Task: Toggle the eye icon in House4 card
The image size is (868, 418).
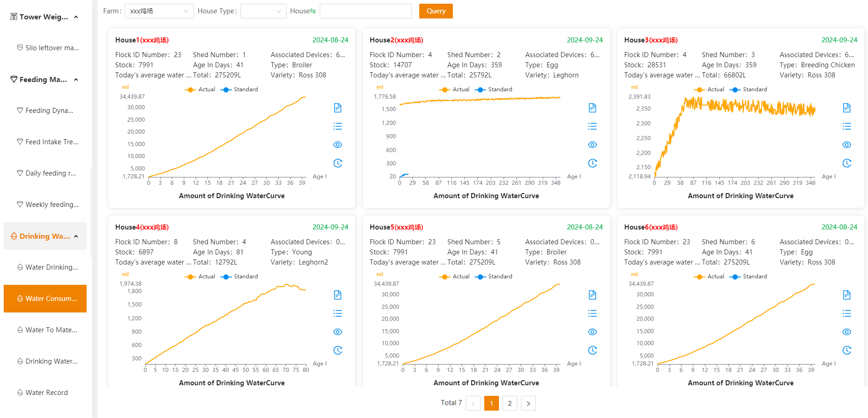Action: point(338,332)
